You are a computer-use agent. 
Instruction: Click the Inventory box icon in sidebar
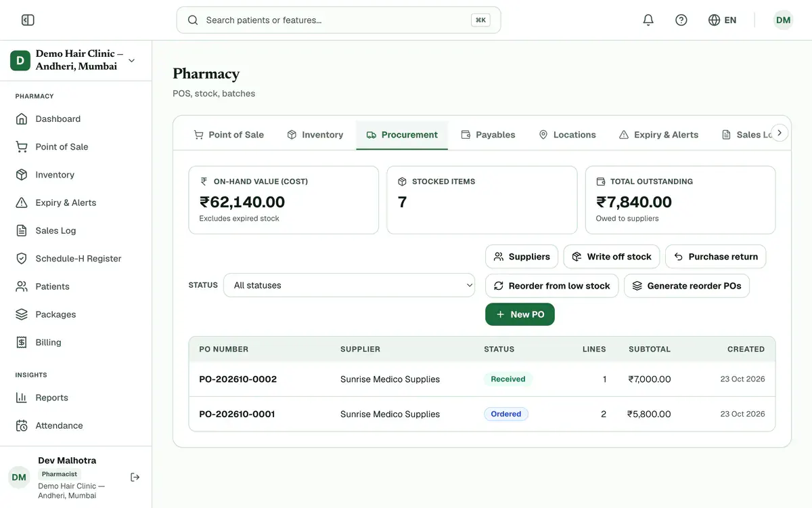22,175
